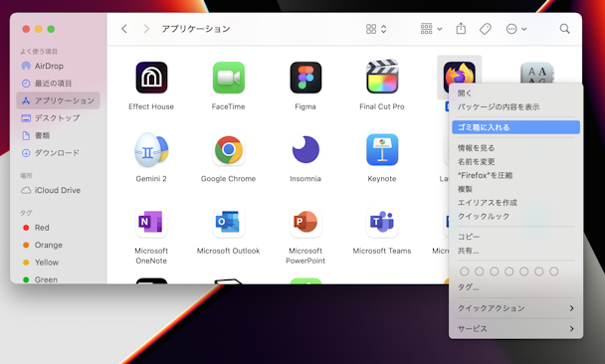Open iCloud Drive in the sidebar
The image size is (605, 364).
tap(58, 190)
